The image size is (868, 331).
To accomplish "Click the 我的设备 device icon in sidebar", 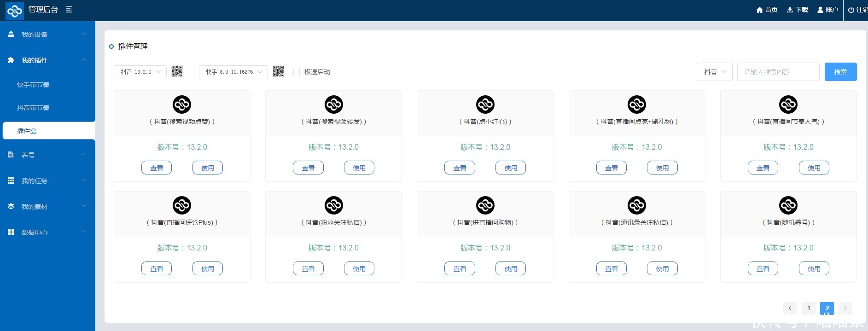I will pyautogui.click(x=11, y=34).
